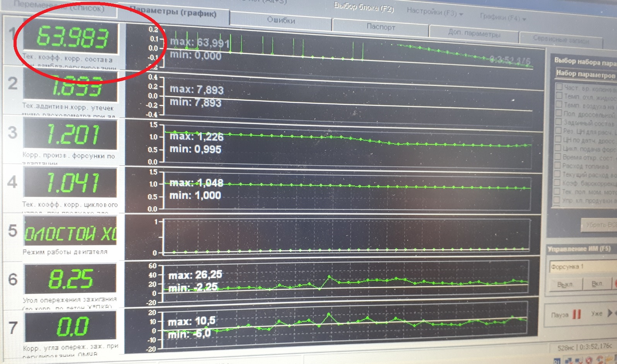Viewport: 617px width, 364px height.
Task: Switch to the Сервисные записи tab
Action: 561,39
